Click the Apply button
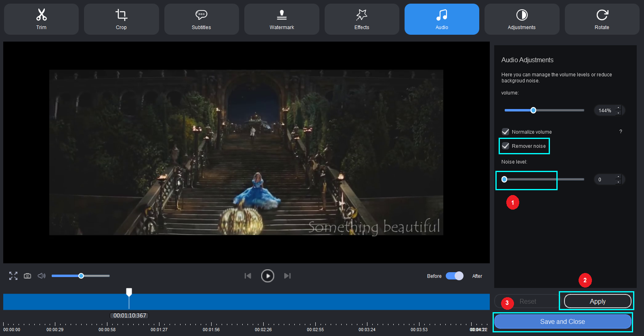This screenshot has width=644, height=336. (x=598, y=301)
